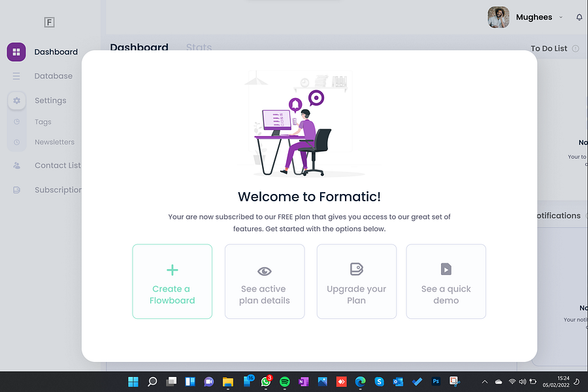Image resolution: width=588 pixels, height=392 pixels.
Task: Choose the Upgrade your Plan card
Action: point(356,282)
